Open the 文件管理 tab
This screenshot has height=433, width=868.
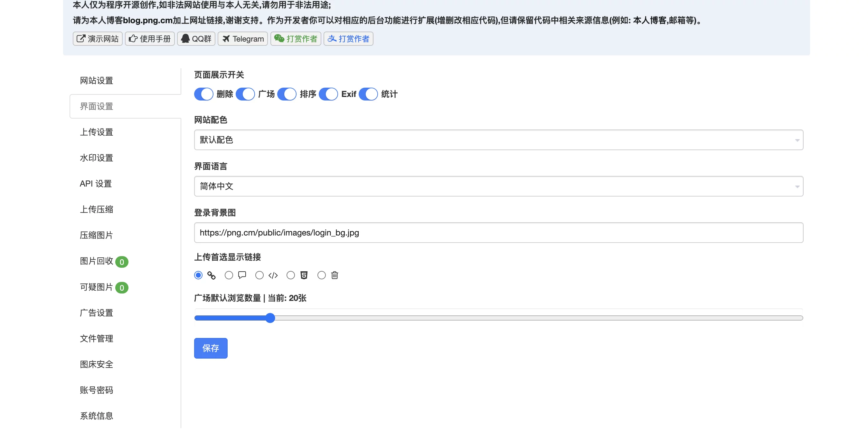click(125, 339)
